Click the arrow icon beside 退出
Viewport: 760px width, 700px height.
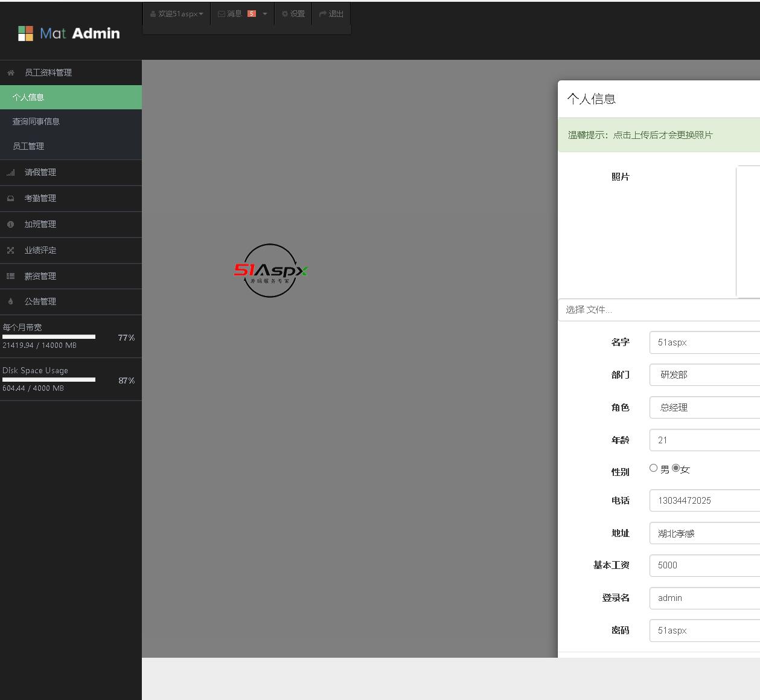click(323, 14)
